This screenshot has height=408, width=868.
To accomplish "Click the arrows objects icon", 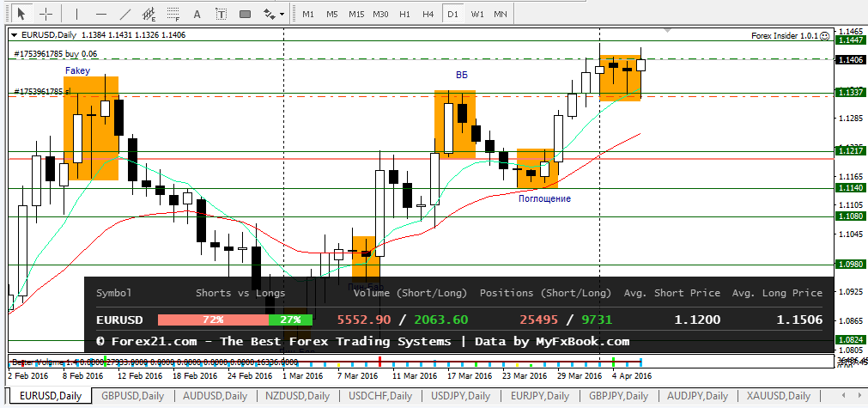I will coord(269,13).
